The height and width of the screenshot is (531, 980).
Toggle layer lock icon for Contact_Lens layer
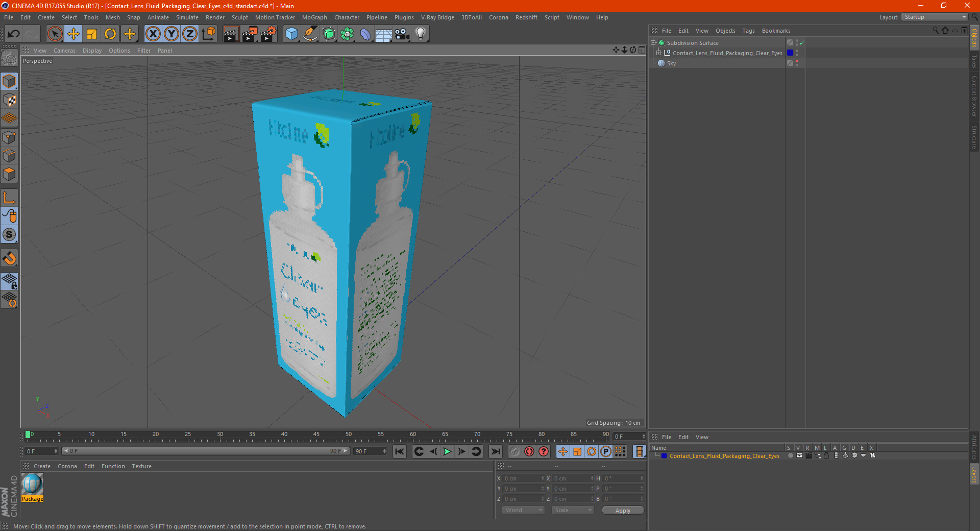826,455
